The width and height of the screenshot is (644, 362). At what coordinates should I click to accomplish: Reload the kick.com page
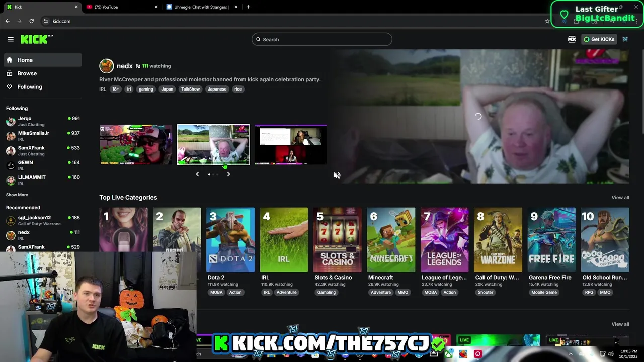pos(31,21)
